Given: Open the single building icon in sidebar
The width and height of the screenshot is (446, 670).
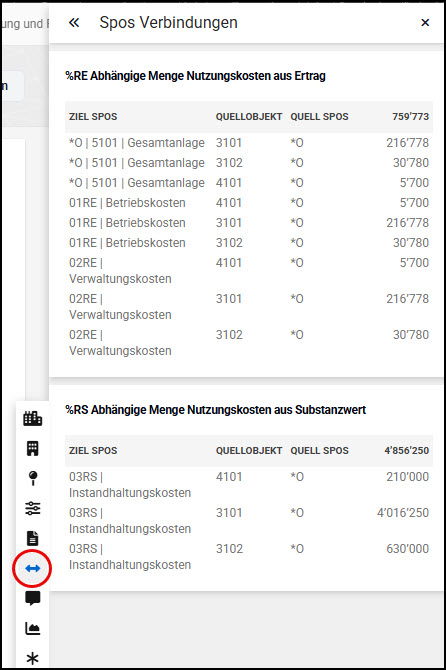Looking at the screenshot, I should tap(32, 448).
